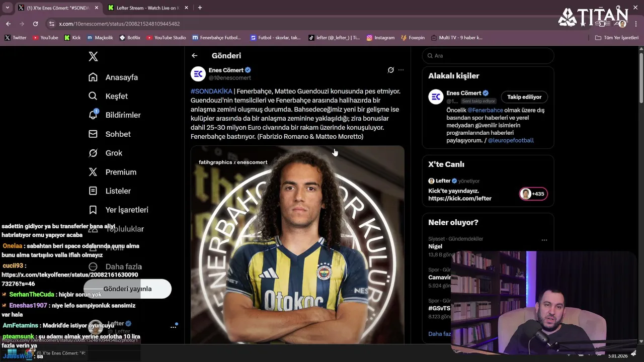Open Enes Cömert's profile avatar on post
This screenshot has height=362, width=644.
(198, 74)
